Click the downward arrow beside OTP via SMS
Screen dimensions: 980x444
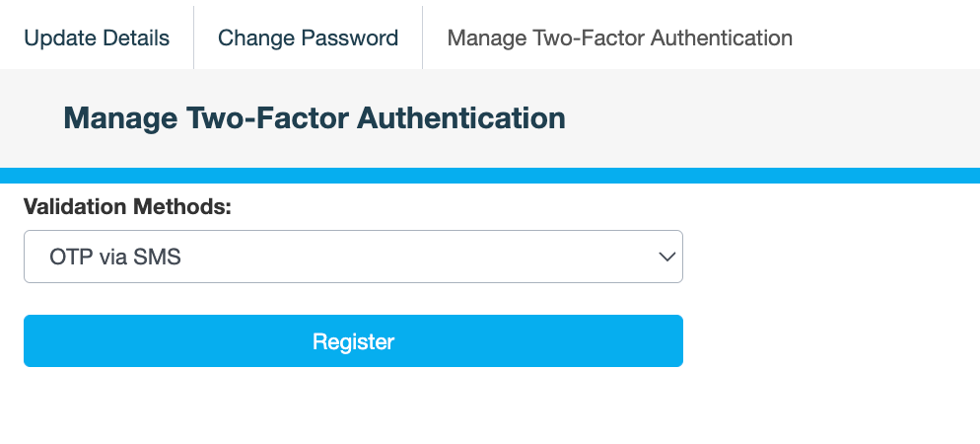666,257
